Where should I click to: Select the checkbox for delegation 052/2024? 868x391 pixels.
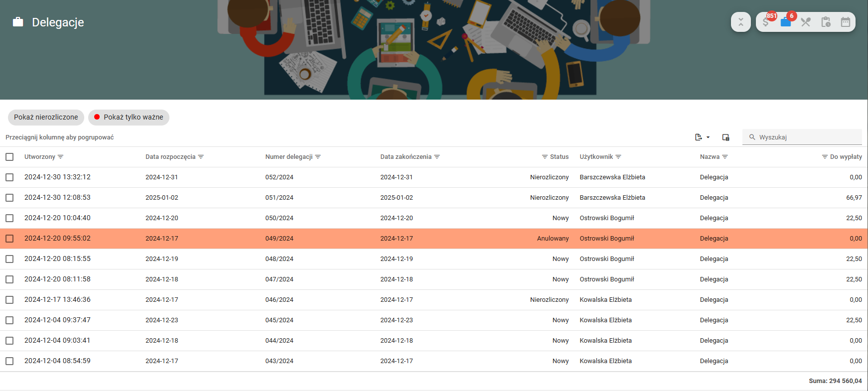click(9, 177)
